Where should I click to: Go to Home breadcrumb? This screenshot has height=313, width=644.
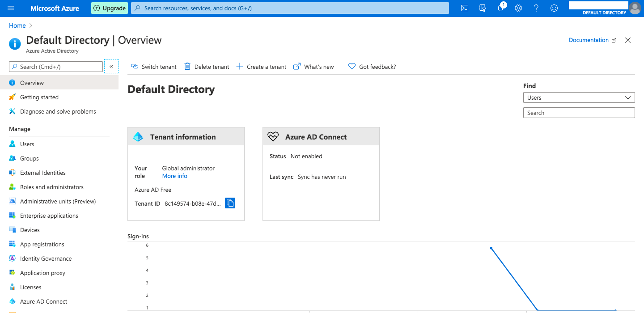click(17, 25)
